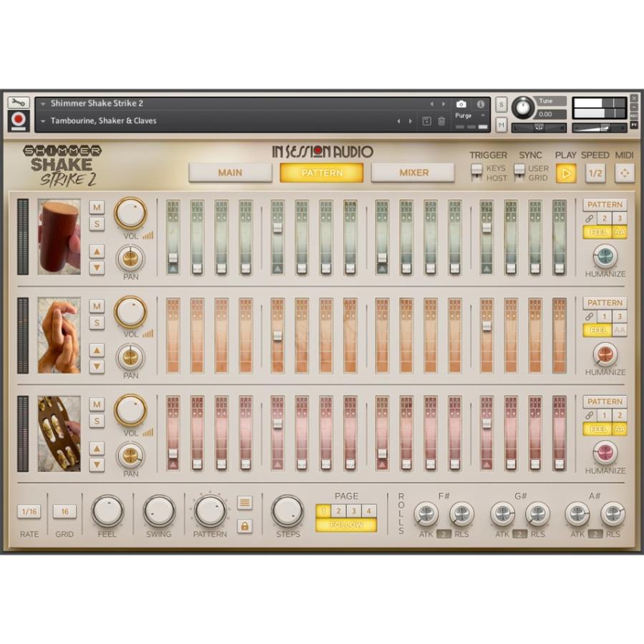Flip the TRIGGER switch to HOST
Screen dimensions: 644x644
477,177
